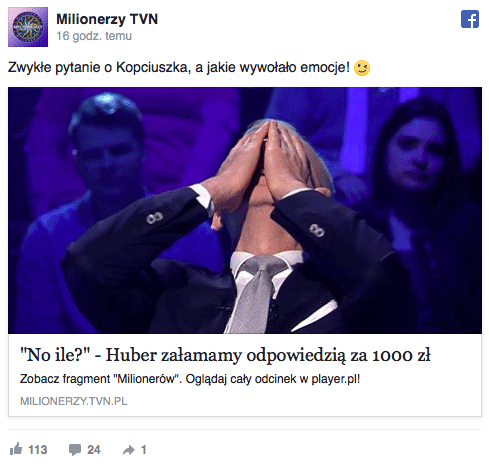Image resolution: width=489 pixels, height=469 pixels.
Task: Click the 24 comments count
Action: point(94,450)
